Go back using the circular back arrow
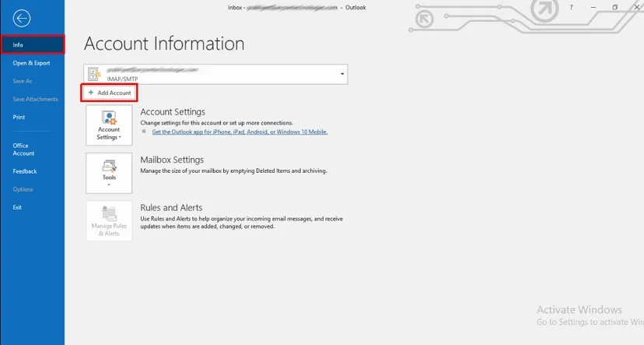644x345 pixels. pos(21,18)
